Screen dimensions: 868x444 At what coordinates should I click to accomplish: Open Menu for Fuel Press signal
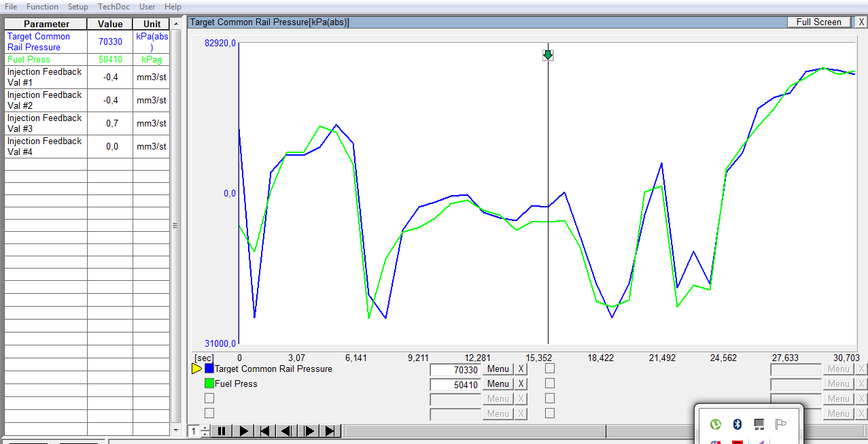498,384
